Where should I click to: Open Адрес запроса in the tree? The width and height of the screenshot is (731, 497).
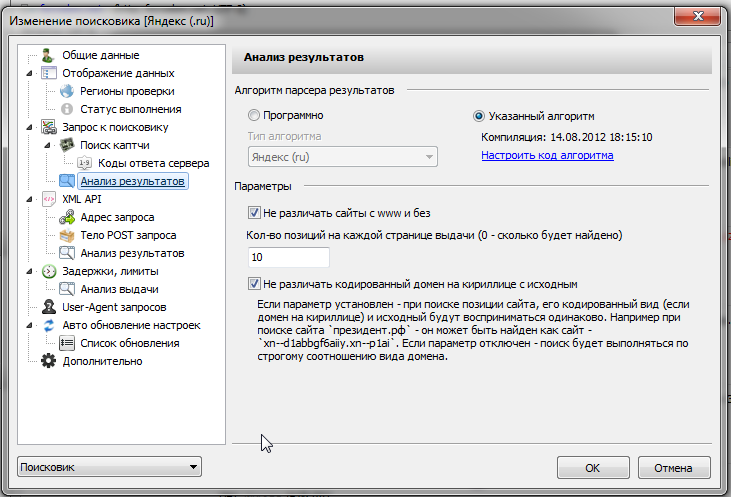pos(117,217)
